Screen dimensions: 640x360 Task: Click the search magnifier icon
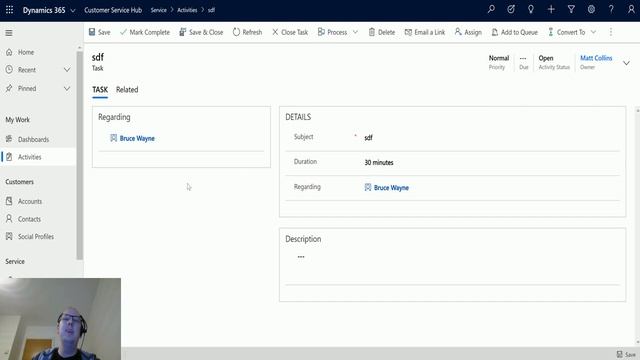(x=491, y=9)
